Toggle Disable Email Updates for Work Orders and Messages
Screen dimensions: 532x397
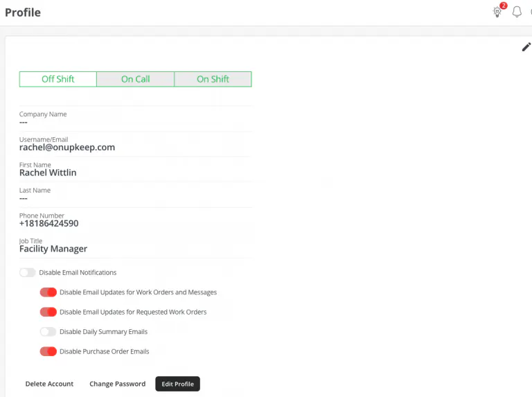(48, 292)
